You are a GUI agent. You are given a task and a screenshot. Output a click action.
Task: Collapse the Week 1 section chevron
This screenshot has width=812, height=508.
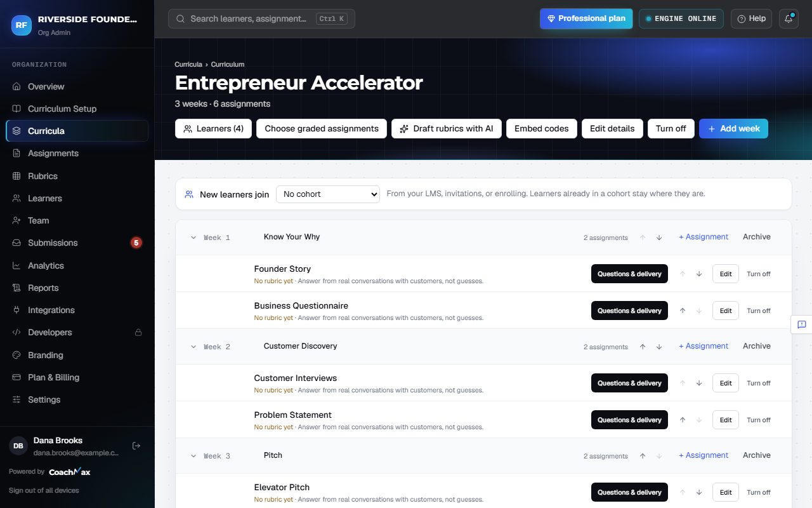(193, 237)
